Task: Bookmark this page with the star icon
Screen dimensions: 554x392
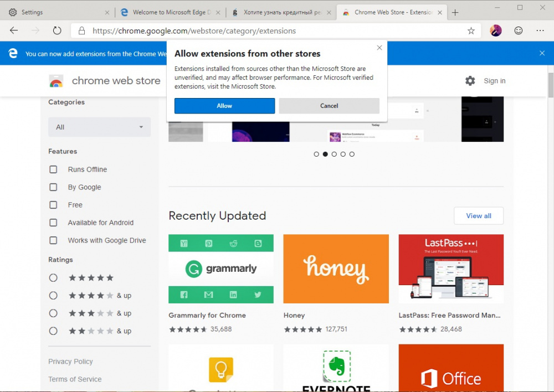Action: pos(471,30)
